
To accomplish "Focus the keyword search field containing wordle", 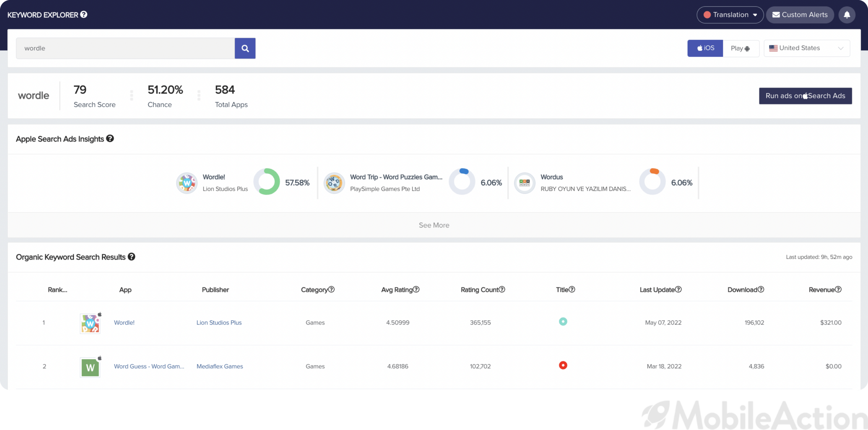I will coord(125,48).
